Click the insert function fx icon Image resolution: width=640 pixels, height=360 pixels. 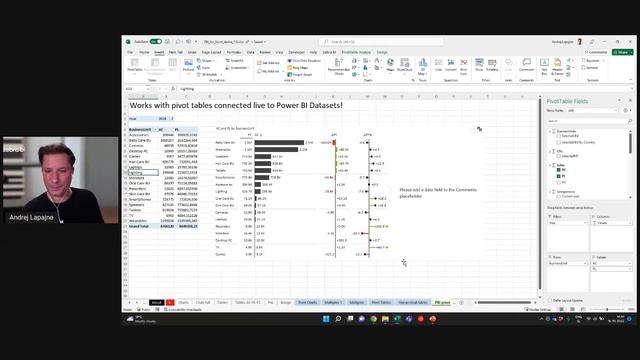[173, 89]
